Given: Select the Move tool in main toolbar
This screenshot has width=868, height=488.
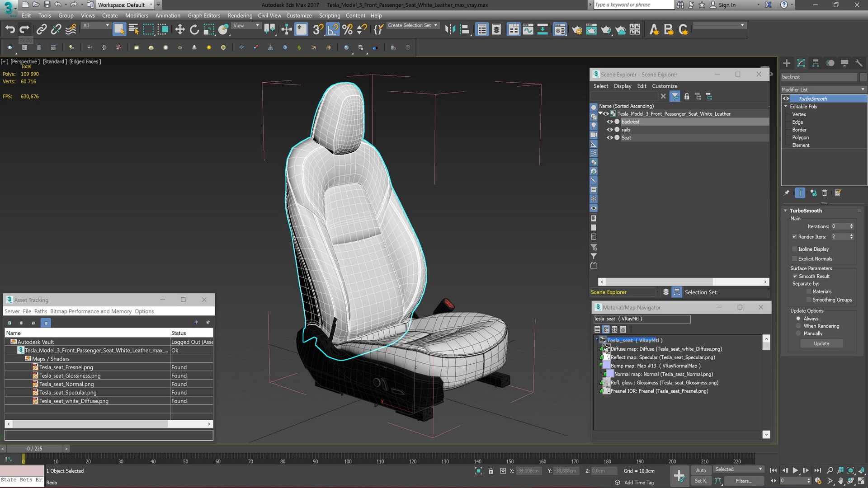Looking at the screenshot, I should (180, 30).
